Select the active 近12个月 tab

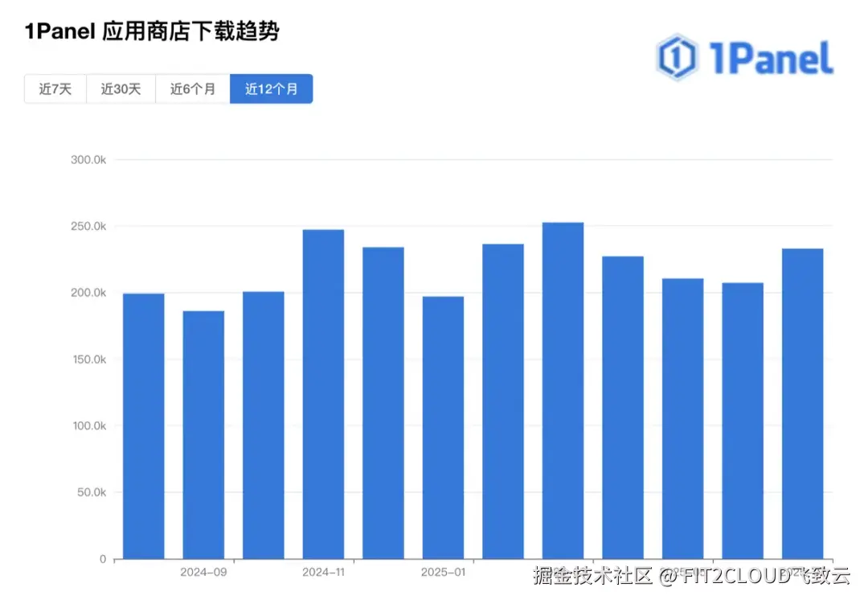click(x=272, y=88)
